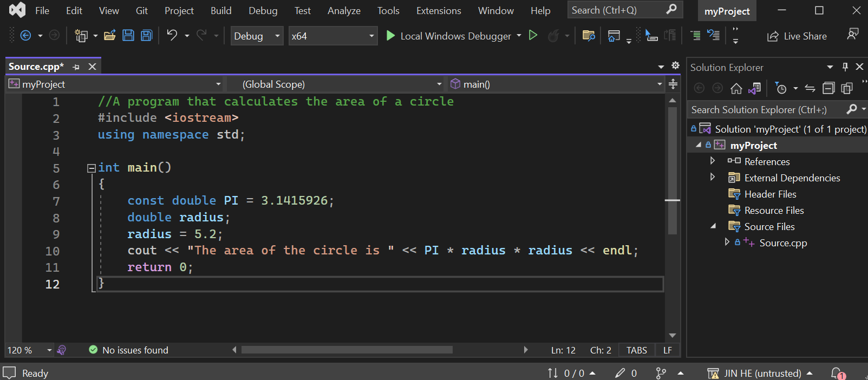The image size is (868, 380).
Task: Click the Live Share button
Action: (797, 36)
